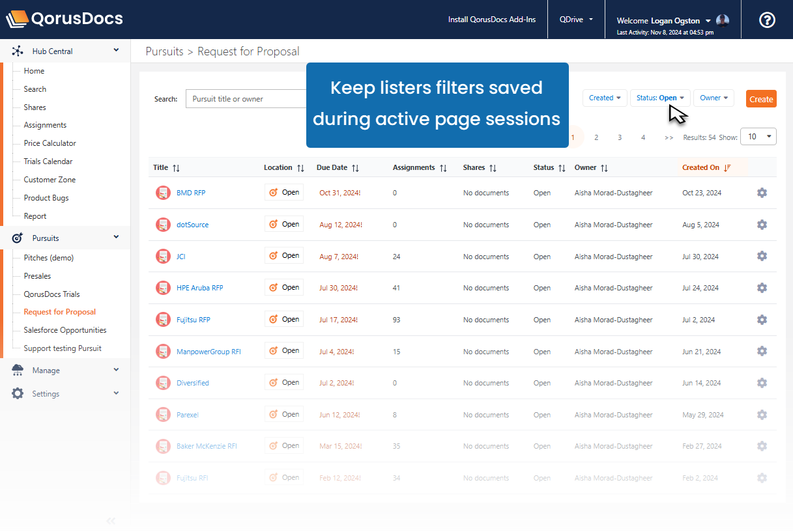The height and width of the screenshot is (532, 793).
Task: Click the Pursuit title or owner search field
Action: point(246,99)
